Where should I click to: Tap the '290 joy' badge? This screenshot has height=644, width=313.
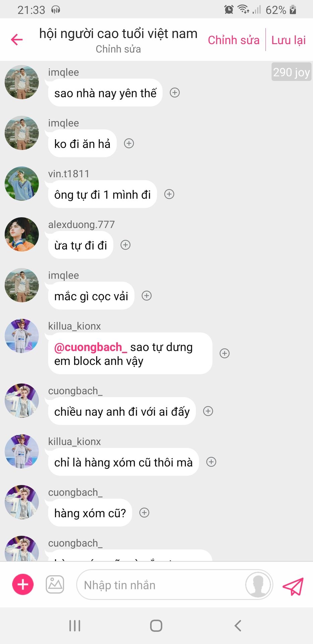[x=291, y=72]
